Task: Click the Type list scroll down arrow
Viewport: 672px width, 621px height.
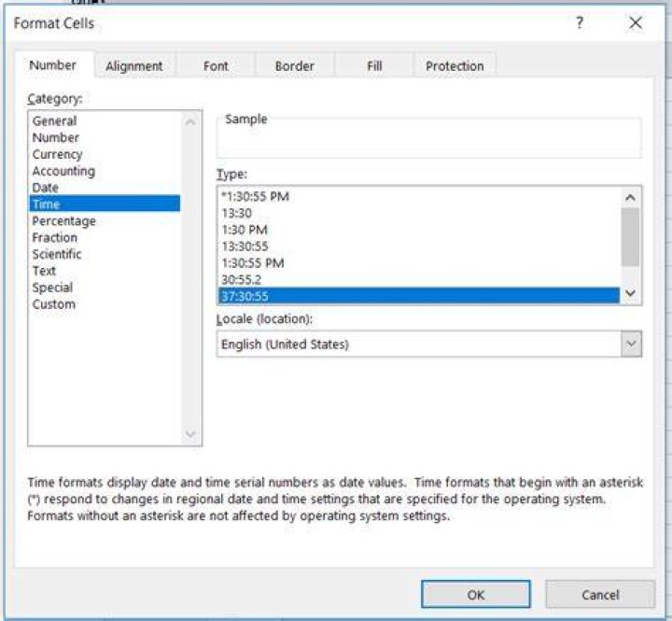Action: [630, 293]
